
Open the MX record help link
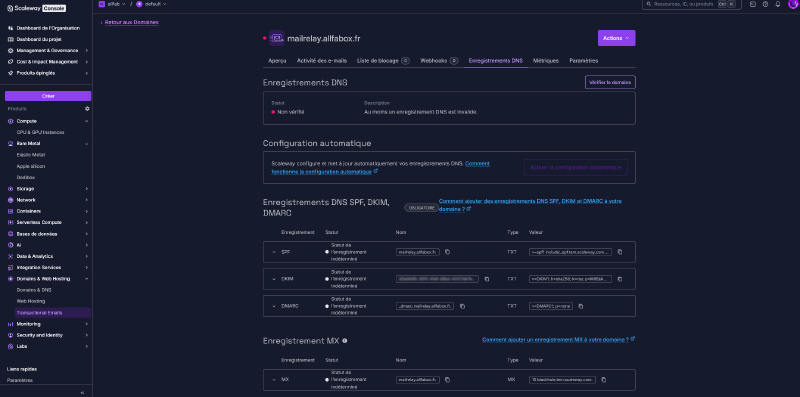point(558,339)
